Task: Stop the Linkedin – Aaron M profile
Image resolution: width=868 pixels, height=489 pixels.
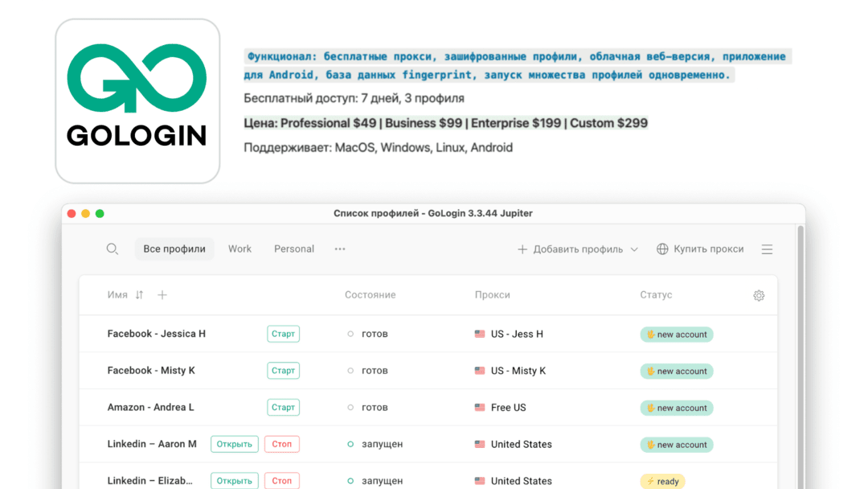Action: [x=281, y=444]
